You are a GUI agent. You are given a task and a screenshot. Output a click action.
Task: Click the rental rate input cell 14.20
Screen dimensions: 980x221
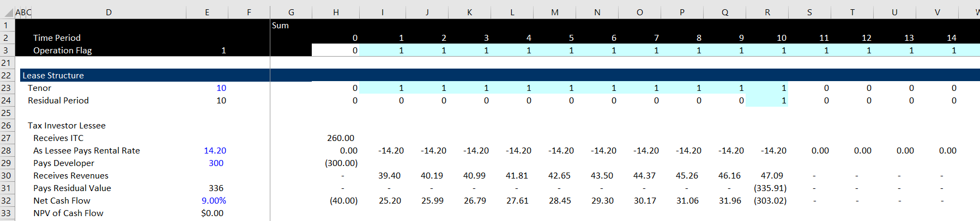tap(215, 151)
